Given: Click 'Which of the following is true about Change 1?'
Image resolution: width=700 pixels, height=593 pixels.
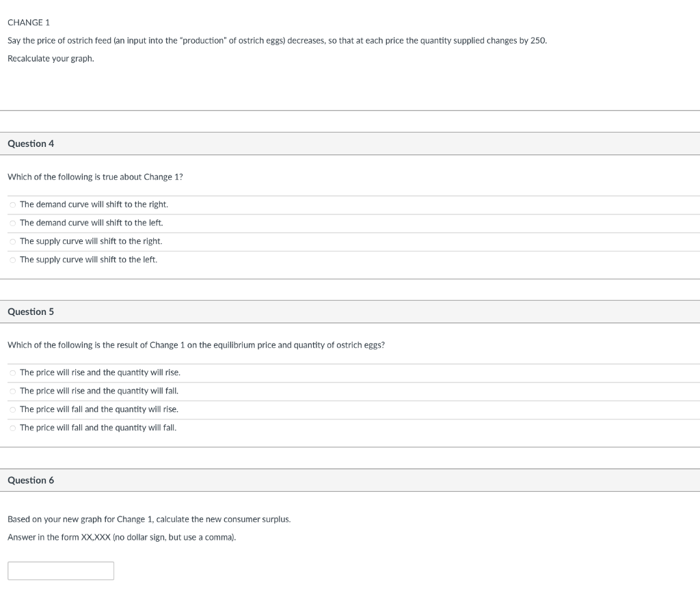Looking at the screenshot, I should (x=95, y=177).
